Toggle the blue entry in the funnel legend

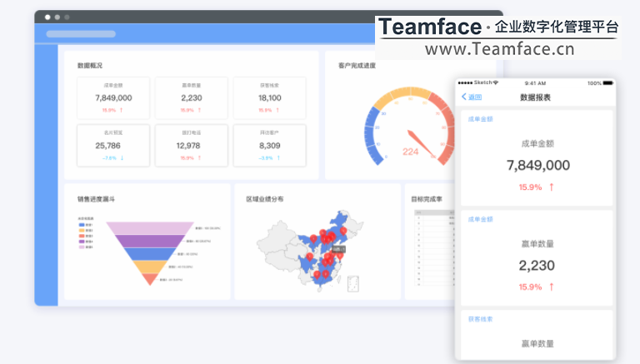click(86, 225)
